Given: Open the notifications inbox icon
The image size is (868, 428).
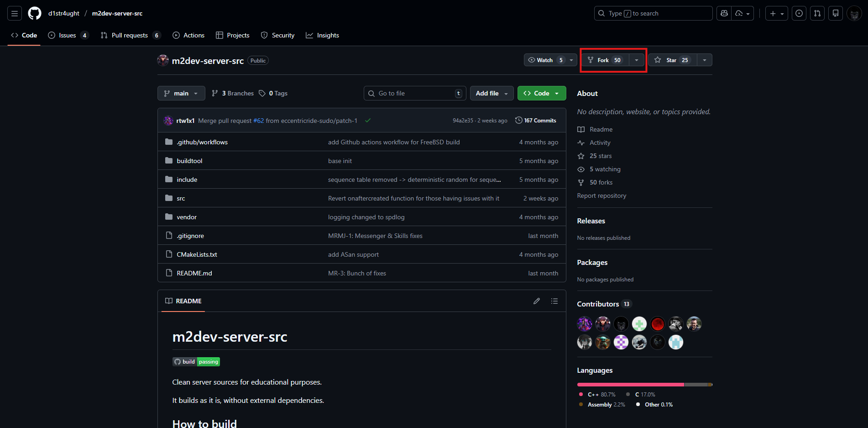Looking at the screenshot, I should click(836, 14).
